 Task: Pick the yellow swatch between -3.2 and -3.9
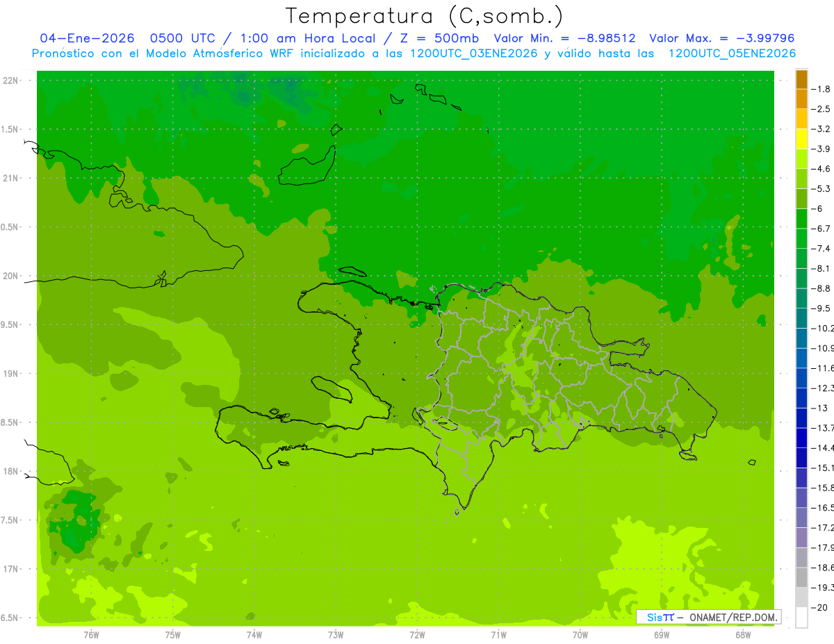click(x=801, y=139)
